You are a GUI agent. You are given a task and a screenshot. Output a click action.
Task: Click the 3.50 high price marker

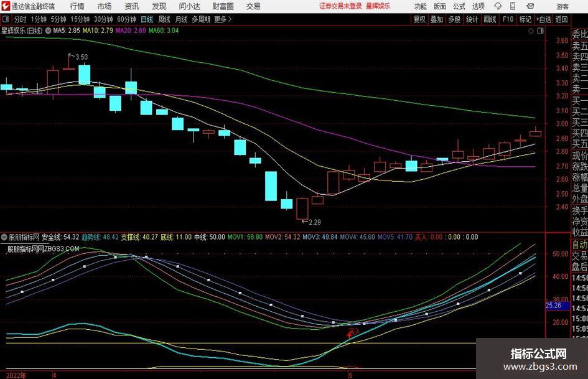tap(82, 57)
